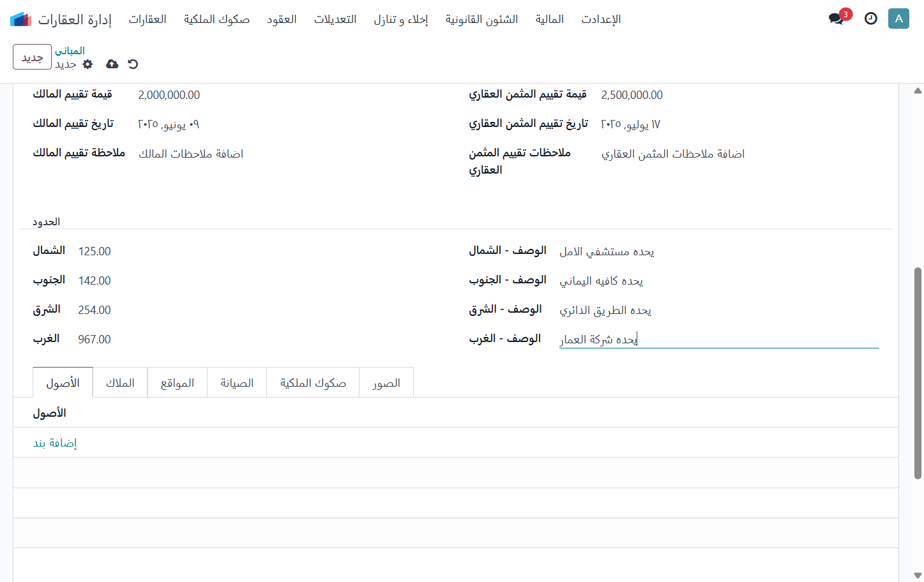Open the العقود menu
The width and height of the screenshot is (924, 582).
pos(282,19)
